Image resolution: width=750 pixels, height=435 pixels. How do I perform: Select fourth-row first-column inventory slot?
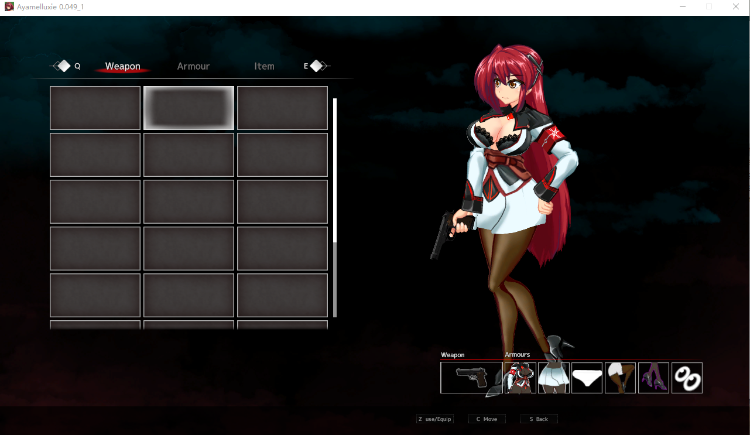[x=95, y=248]
